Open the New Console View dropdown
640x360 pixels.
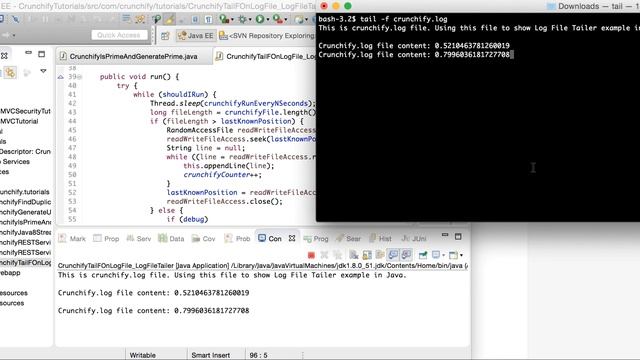(461, 256)
